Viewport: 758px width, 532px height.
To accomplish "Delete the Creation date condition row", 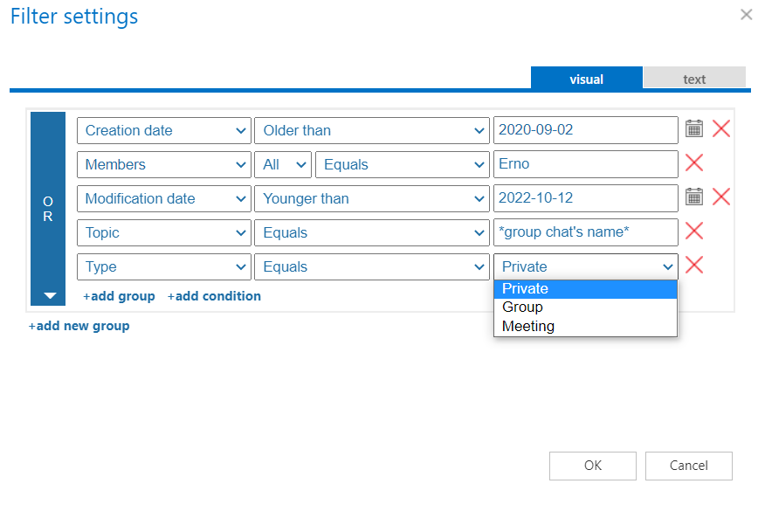I will point(721,129).
